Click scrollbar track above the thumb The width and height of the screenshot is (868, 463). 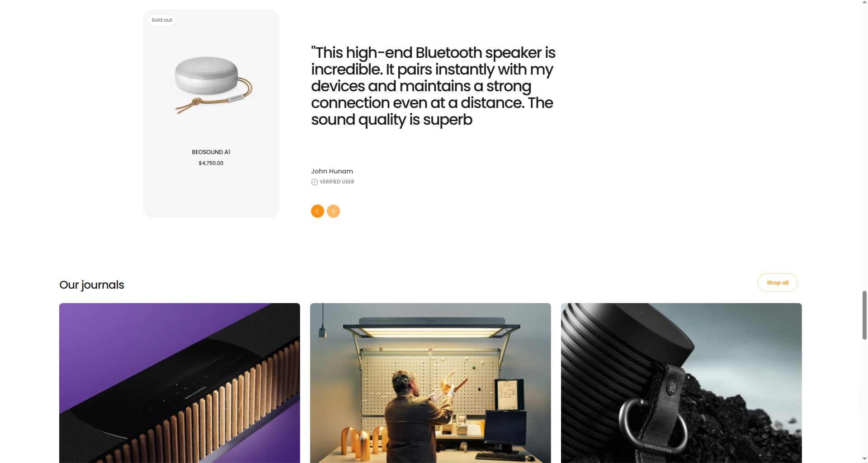click(864, 148)
